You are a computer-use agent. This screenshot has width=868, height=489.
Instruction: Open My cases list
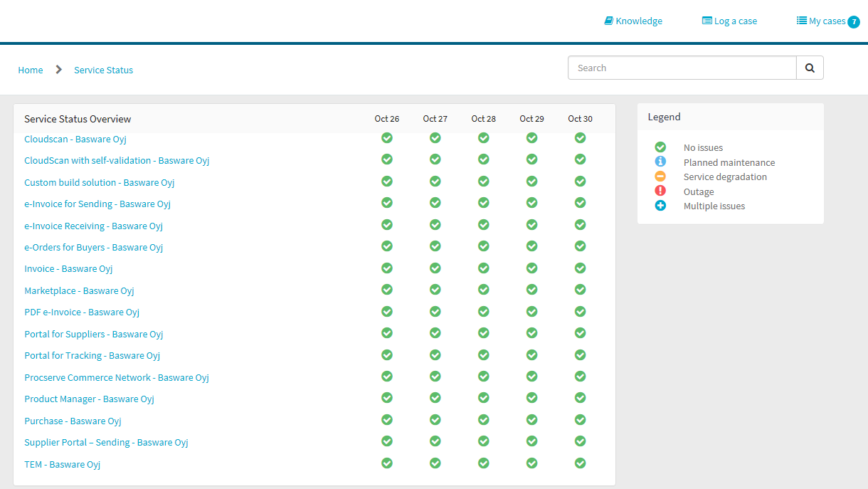[x=821, y=21]
